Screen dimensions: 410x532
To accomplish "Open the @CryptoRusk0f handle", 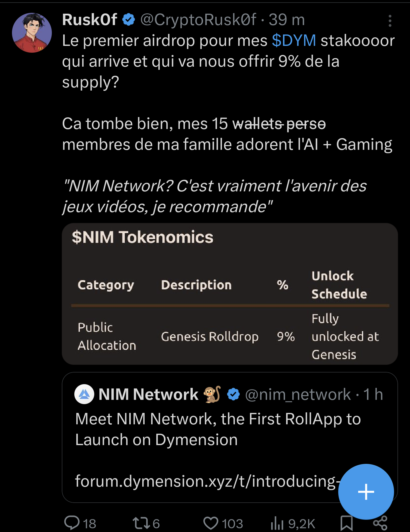I will [x=198, y=20].
